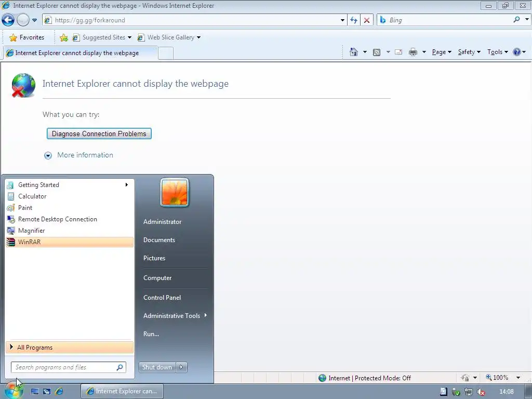Add to Favorites Bar star icon
The width and height of the screenshot is (532, 399).
coord(64,37)
